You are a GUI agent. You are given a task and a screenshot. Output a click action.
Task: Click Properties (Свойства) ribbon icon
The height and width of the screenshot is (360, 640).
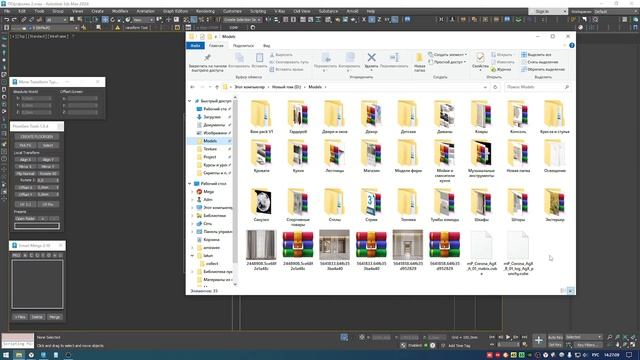[480, 57]
